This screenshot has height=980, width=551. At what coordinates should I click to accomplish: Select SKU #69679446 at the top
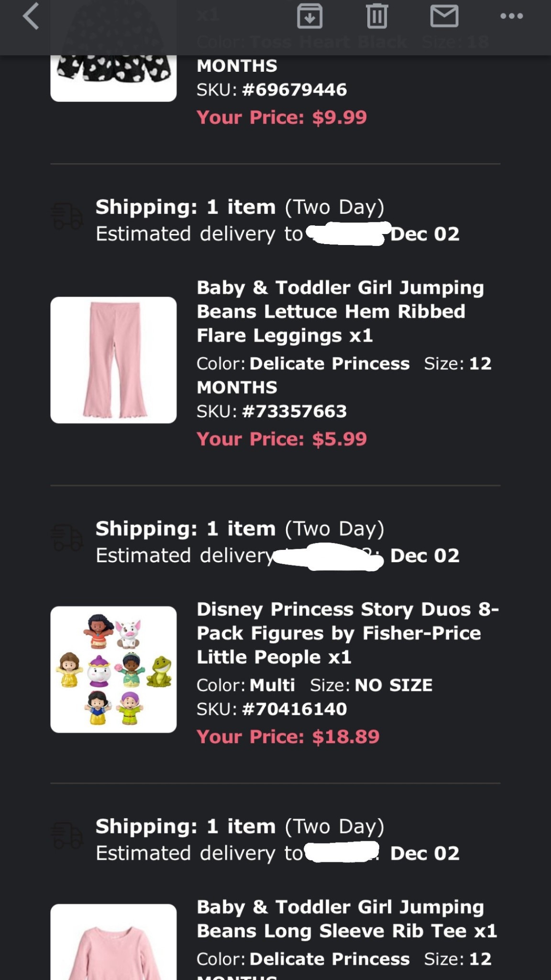tap(271, 89)
